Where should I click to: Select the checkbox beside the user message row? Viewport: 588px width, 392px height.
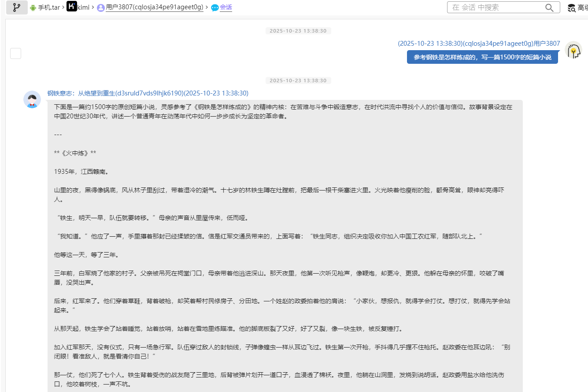(15, 53)
